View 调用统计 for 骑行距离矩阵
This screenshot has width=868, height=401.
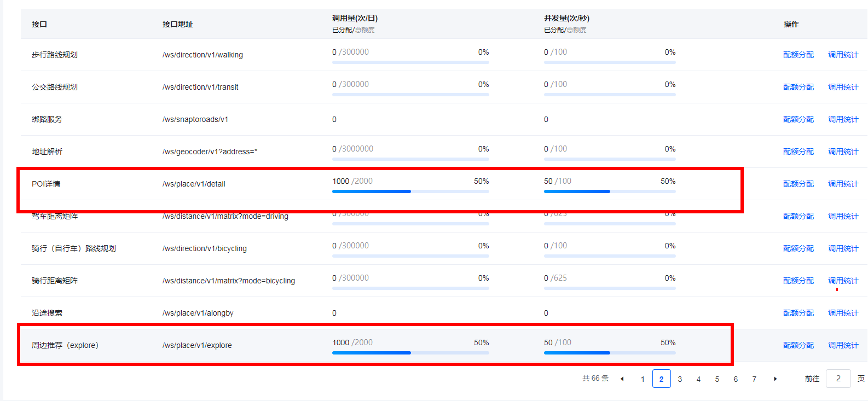843,281
